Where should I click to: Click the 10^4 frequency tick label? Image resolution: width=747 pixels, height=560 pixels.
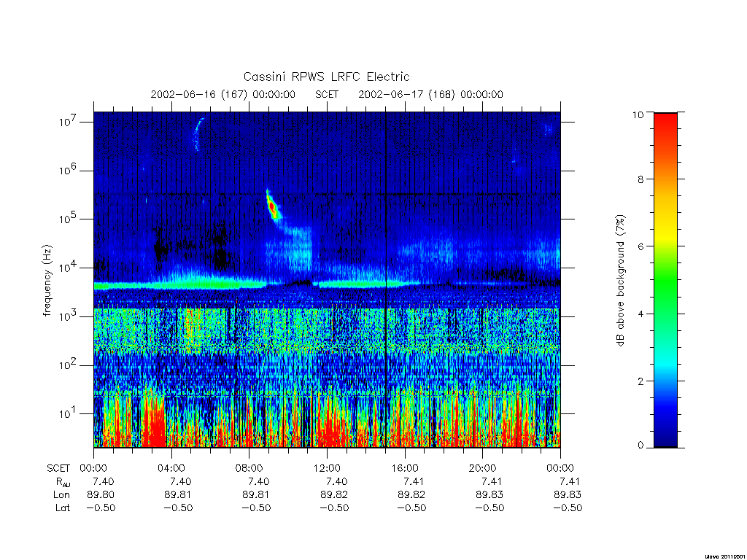pyautogui.click(x=69, y=268)
